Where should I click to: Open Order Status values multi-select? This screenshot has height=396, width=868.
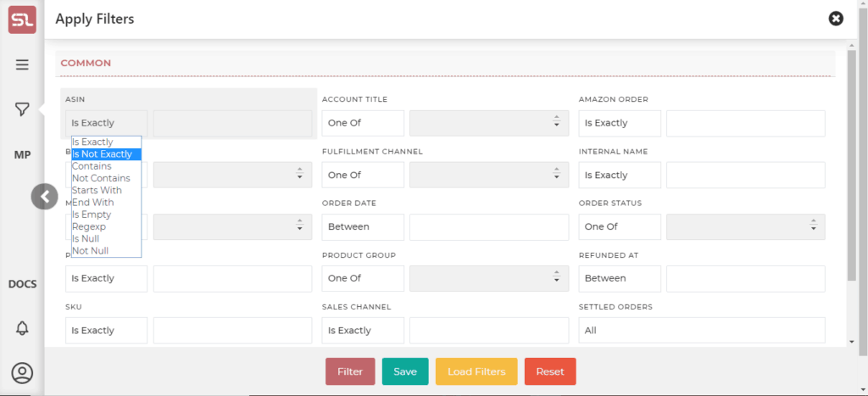(746, 226)
